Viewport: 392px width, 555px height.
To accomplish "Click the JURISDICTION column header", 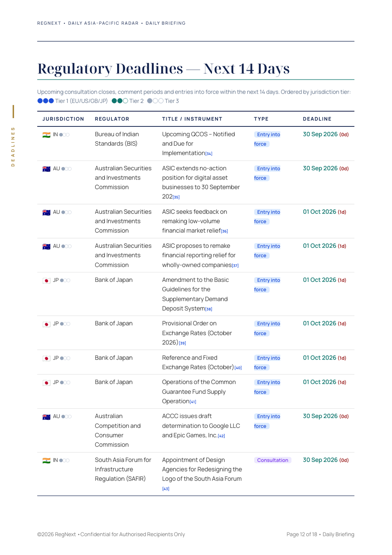I will click(63, 119).
